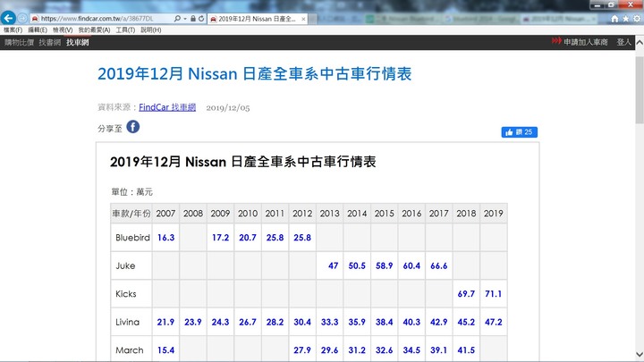Click the security lock icon in address bar
Viewport: 644px width, 362px height.
point(192,19)
